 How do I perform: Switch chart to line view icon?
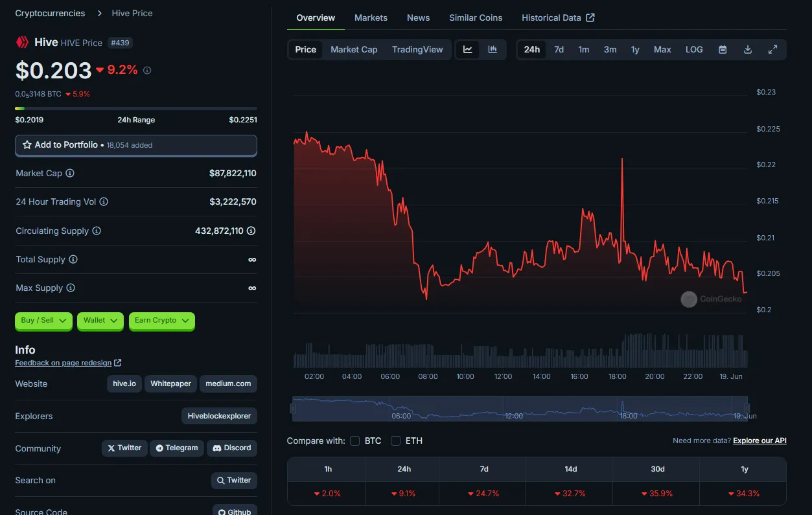467,49
